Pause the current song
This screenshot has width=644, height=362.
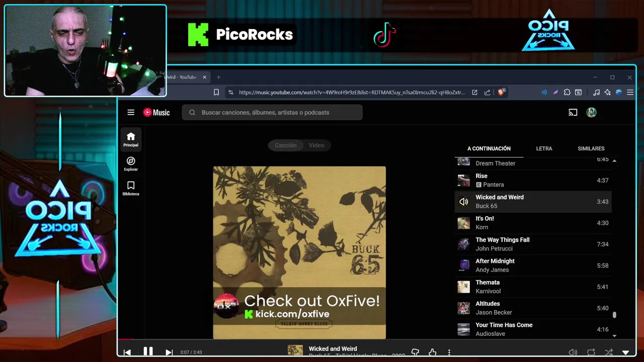(x=148, y=352)
